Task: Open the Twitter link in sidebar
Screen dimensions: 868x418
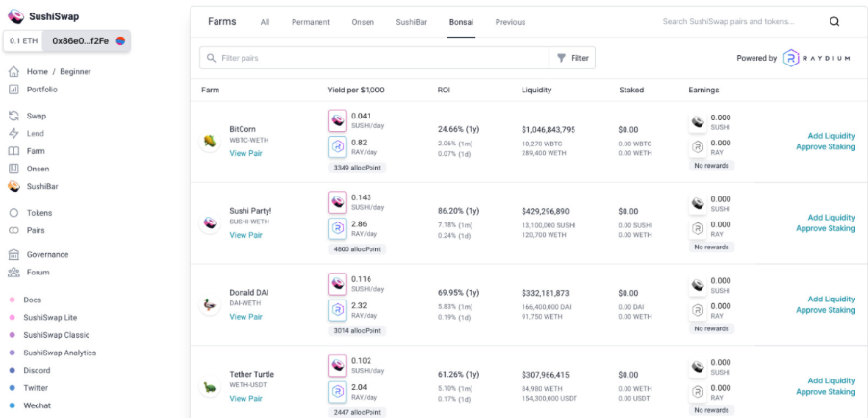Action: click(36, 388)
